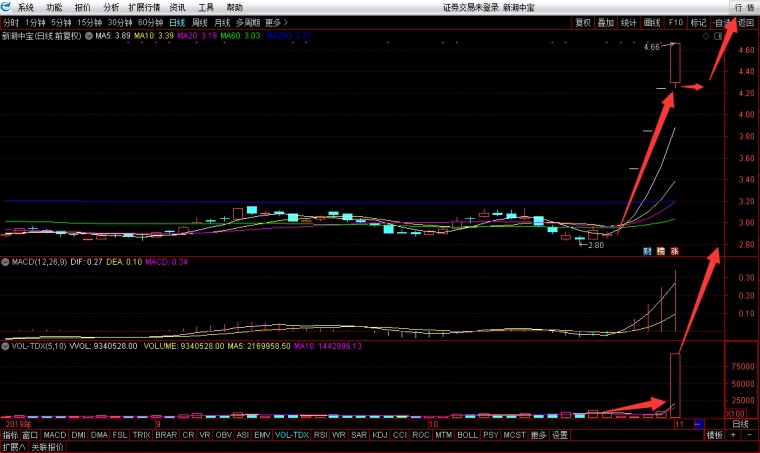Switch to the 周线 weekly period
Viewport: 760px width, 453px height.
click(200, 21)
